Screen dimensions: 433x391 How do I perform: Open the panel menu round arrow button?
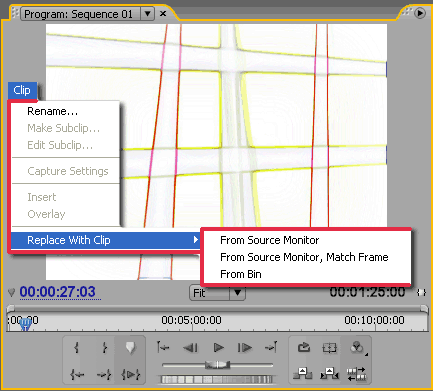point(420,13)
